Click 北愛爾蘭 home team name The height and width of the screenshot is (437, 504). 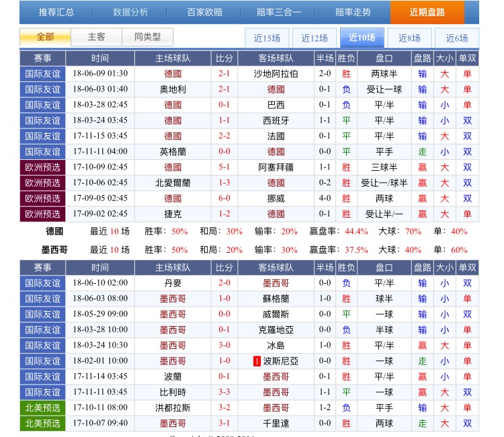173,183
